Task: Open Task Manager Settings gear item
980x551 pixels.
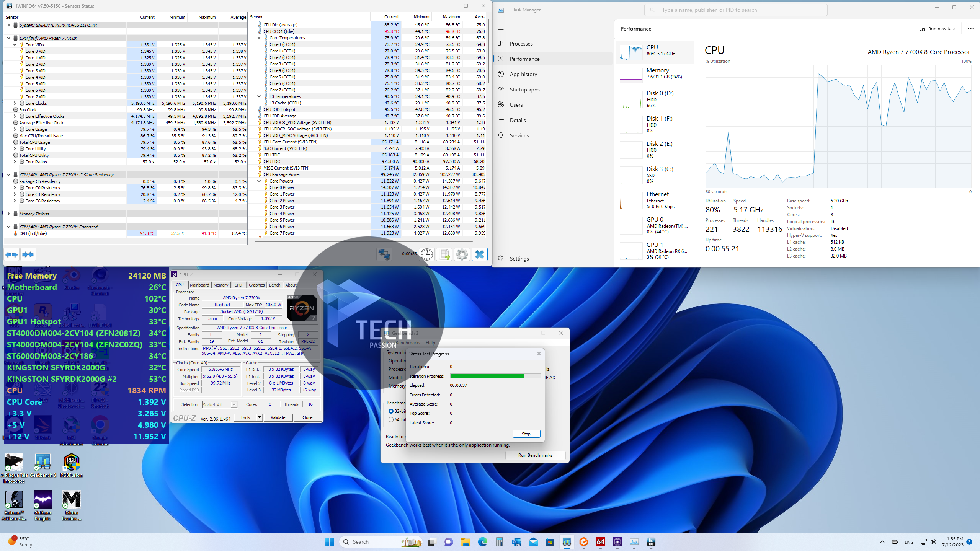Action: [519, 259]
